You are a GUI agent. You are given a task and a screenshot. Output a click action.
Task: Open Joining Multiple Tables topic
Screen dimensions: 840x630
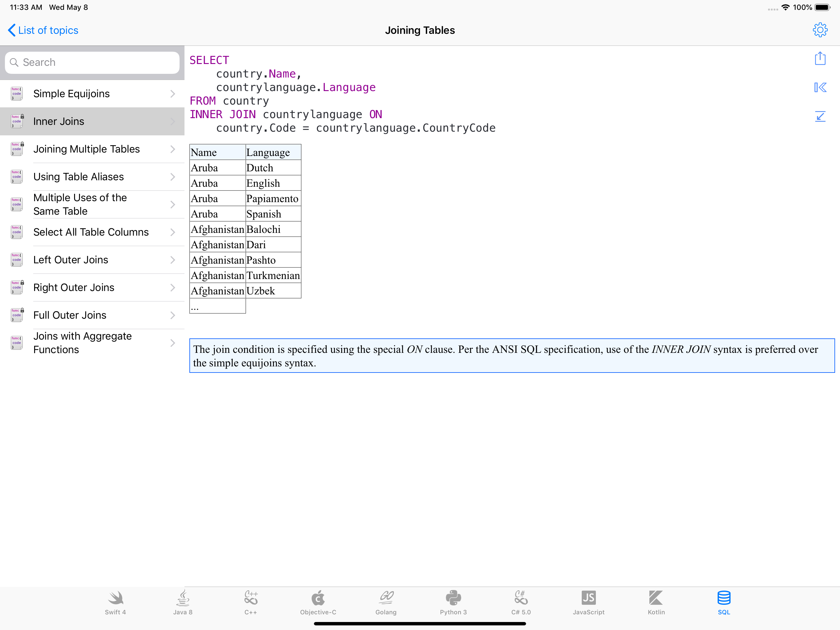(87, 149)
